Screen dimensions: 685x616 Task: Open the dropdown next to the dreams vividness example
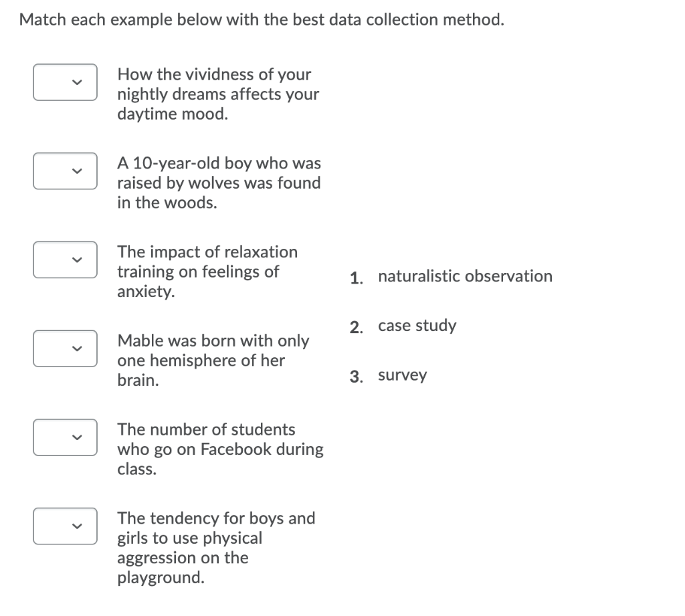point(64,82)
